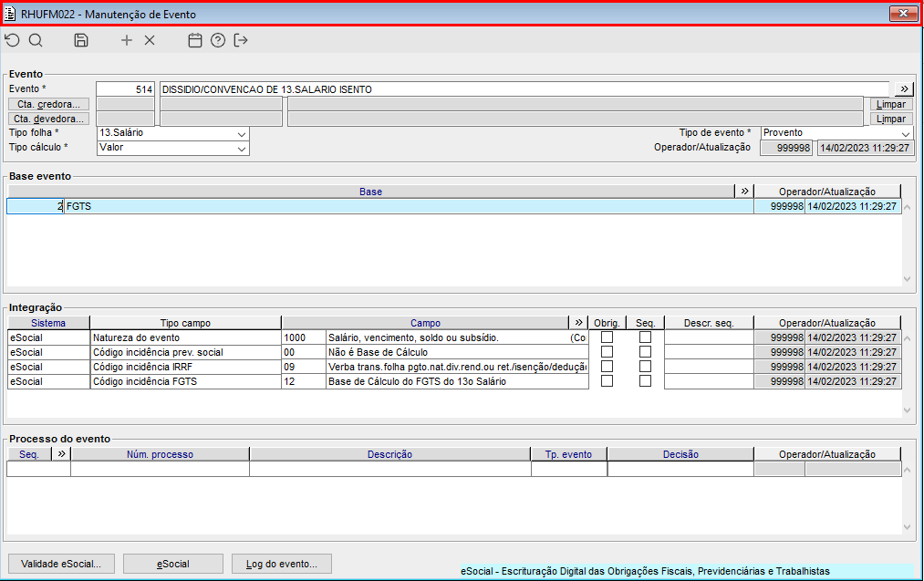This screenshot has width=924, height=581.
Task: Click the undo/refresh arrow toolbar icon
Action: [x=13, y=40]
